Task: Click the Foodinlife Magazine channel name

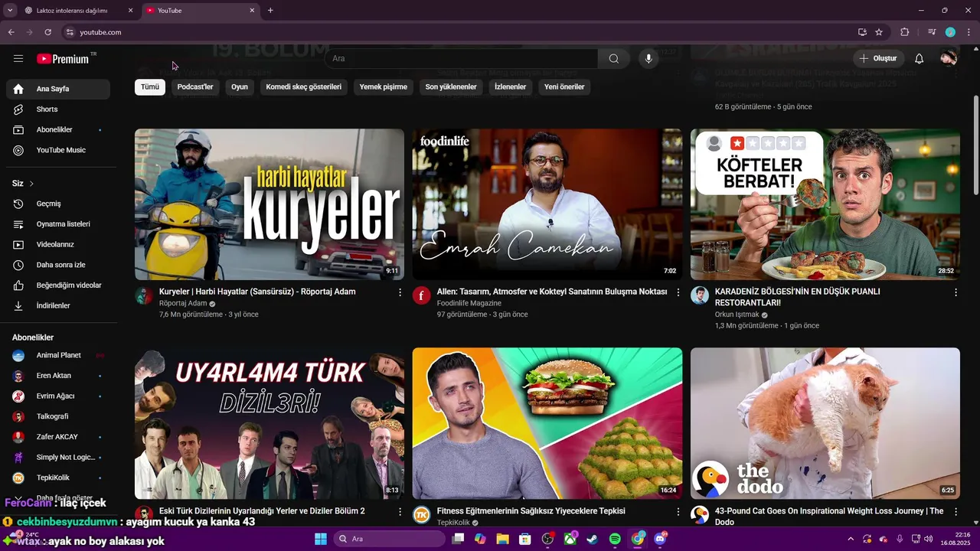Action: click(469, 303)
